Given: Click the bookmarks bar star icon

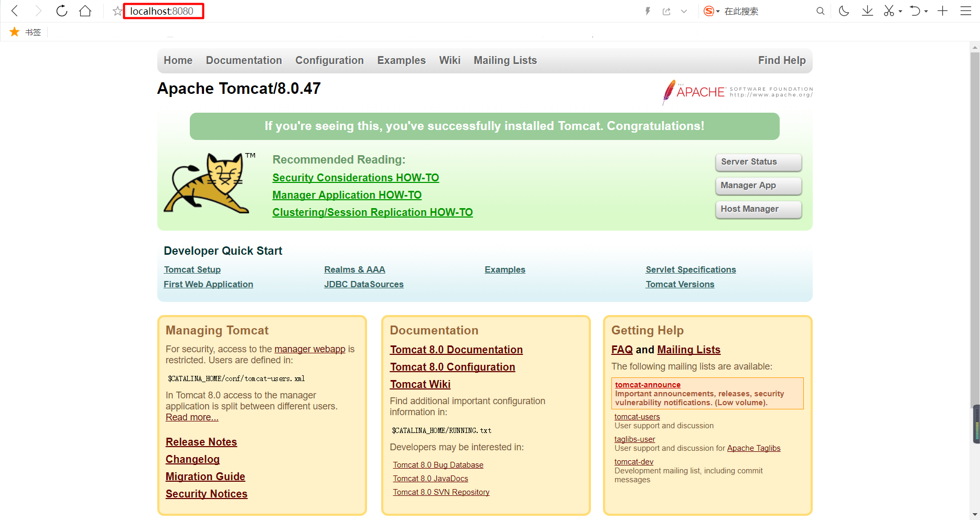Looking at the screenshot, I should pyautogui.click(x=15, y=32).
